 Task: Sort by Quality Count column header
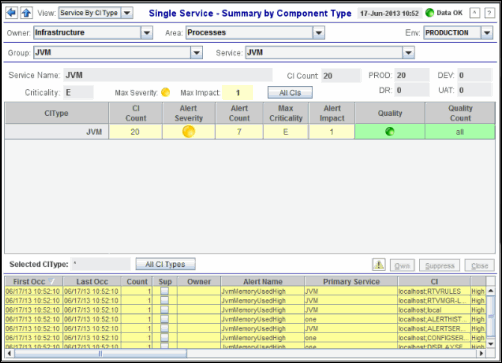pos(460,113)
